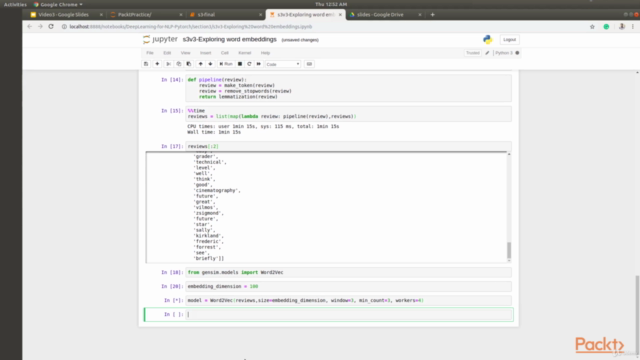This screenshot has width=640, height=360.
Task: Click the empty code cell input
Action: (x=349, y=314)
